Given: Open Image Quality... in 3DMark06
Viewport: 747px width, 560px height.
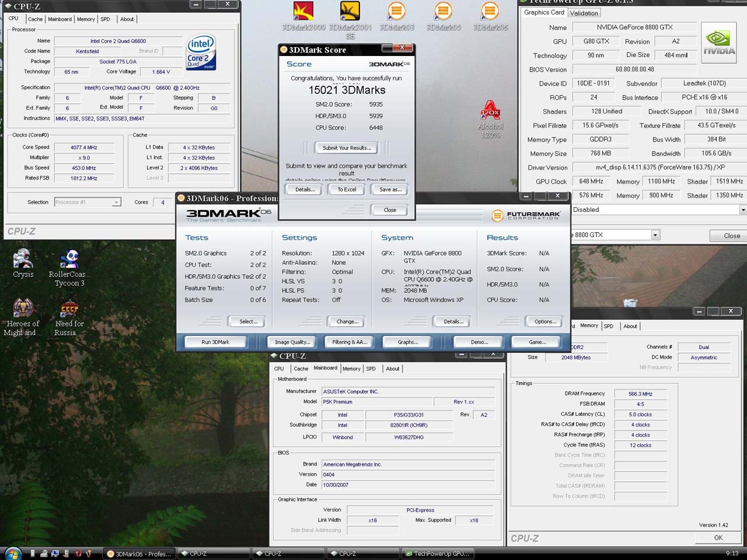Looking at the screenshot, I should click(292, 342).
